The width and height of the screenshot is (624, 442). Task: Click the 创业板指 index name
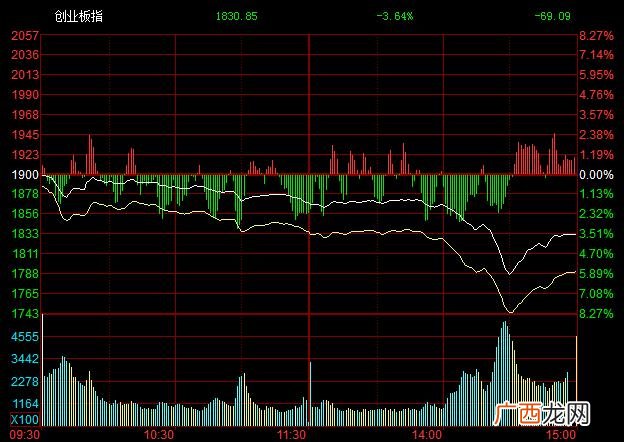pos(78,16)
